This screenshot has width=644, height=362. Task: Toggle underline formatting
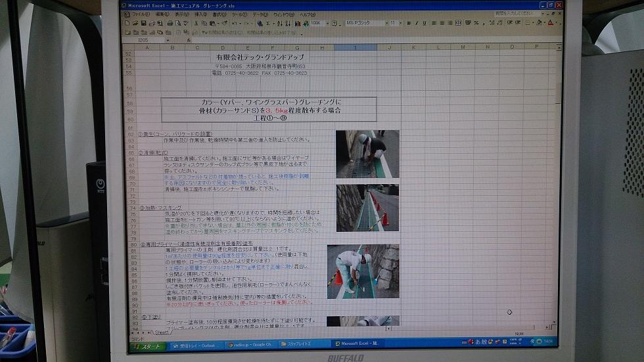[x=425, y=23]
